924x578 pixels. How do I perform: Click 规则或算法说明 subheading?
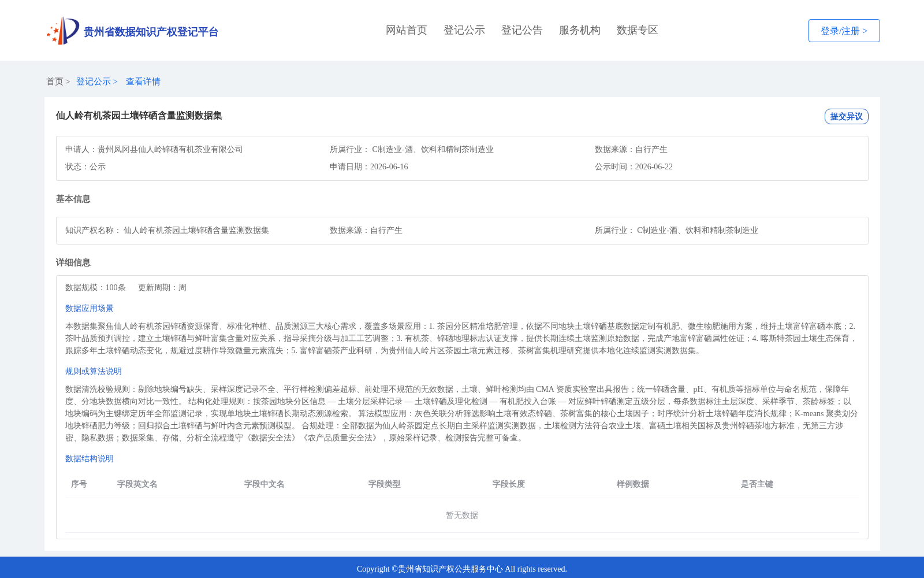[94, 372]
